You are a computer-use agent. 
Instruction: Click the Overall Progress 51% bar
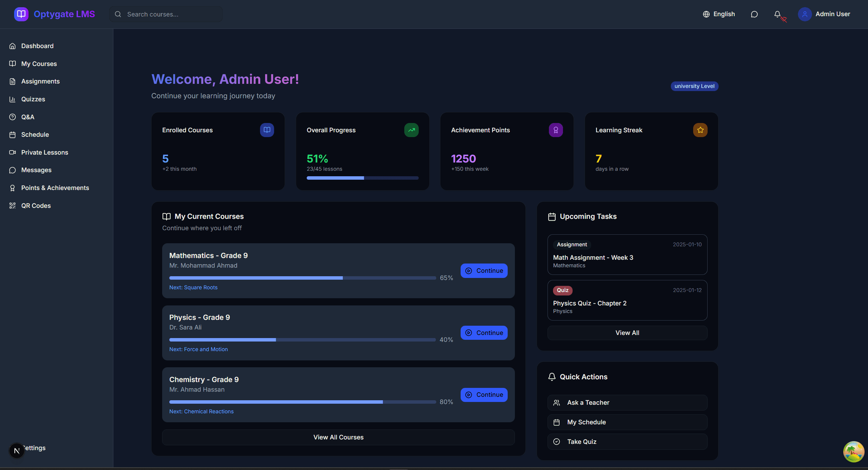coord(362,178)
